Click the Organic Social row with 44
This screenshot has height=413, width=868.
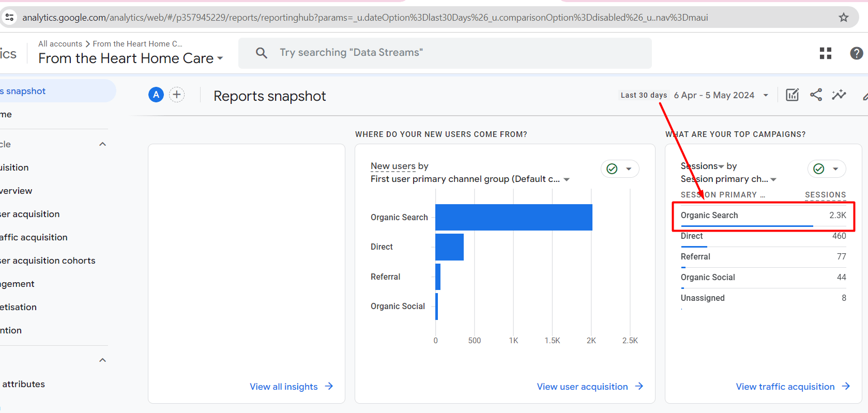point(763,278)
